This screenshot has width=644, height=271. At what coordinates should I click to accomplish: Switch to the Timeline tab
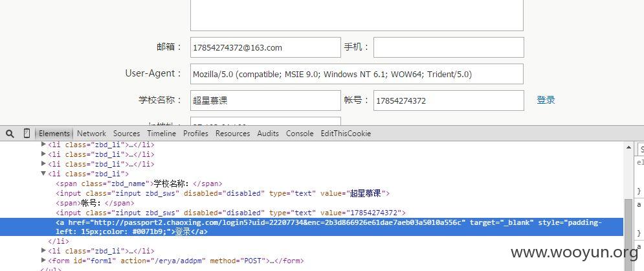point(161,134)
